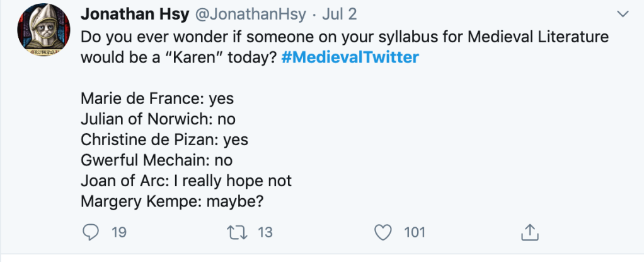The height and width of the screenshot is (262, 644).
Task: Open the tweet options chevron menu
Action: coord(622,13)
